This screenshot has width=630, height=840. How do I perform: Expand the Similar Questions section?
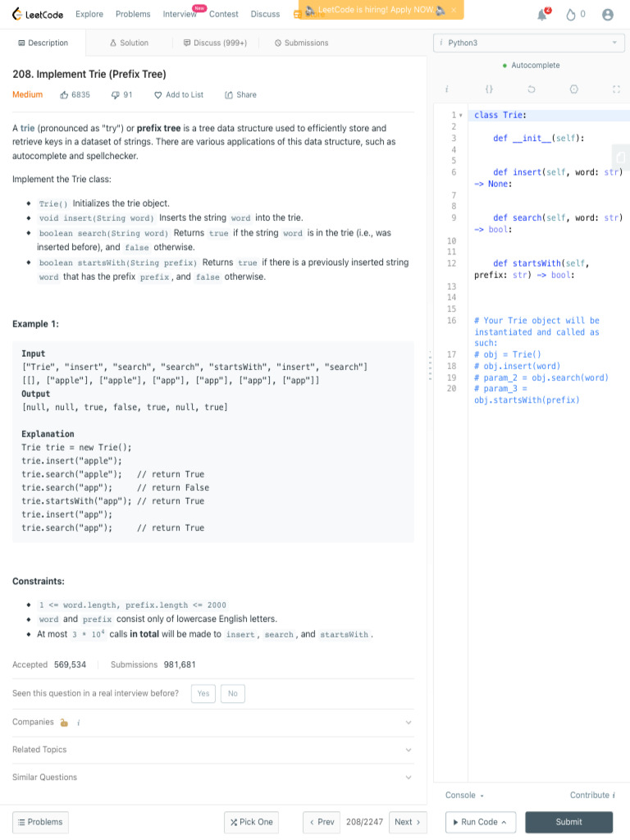pos(213,778)
